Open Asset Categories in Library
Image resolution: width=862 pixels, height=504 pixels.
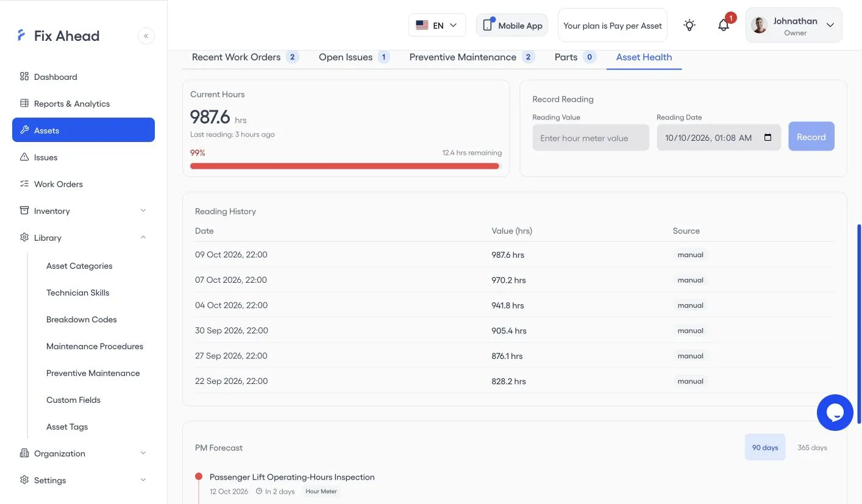click(x=79, y=266)
